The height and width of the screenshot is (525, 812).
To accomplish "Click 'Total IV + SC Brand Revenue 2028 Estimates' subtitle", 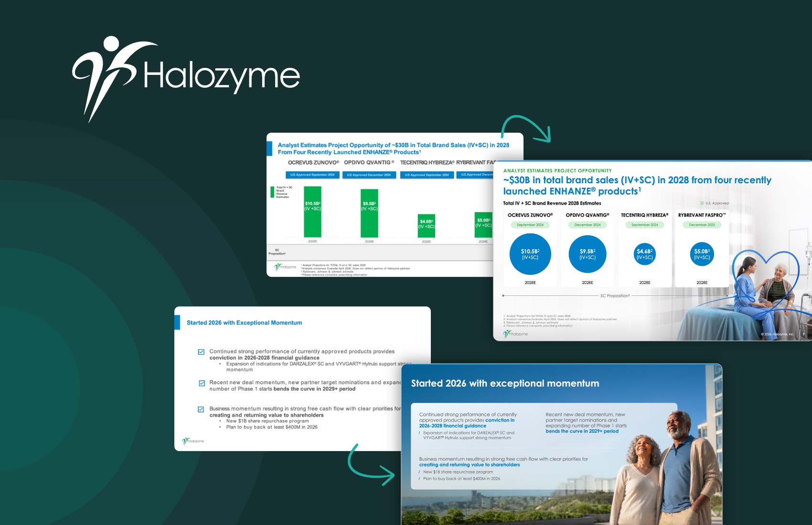I will 552,203.
